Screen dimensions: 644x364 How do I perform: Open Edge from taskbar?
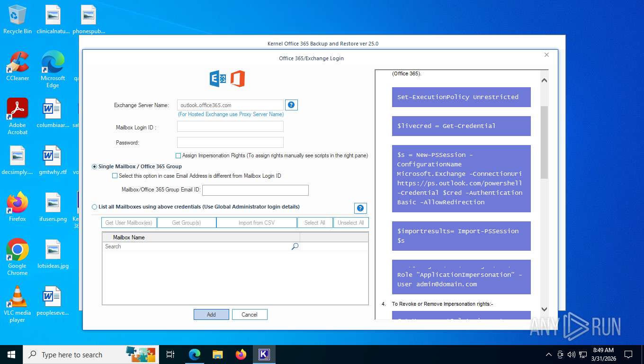[195, 355]
